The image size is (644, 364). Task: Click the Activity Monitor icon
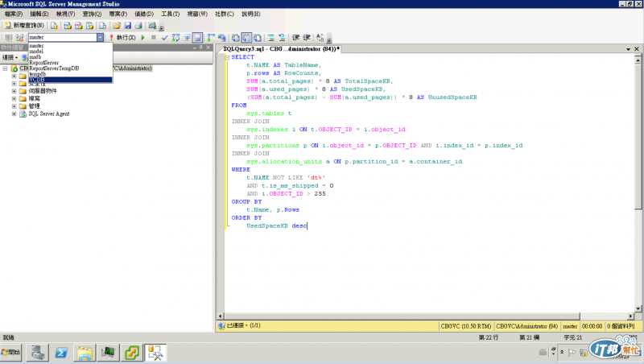click(152, 26)
